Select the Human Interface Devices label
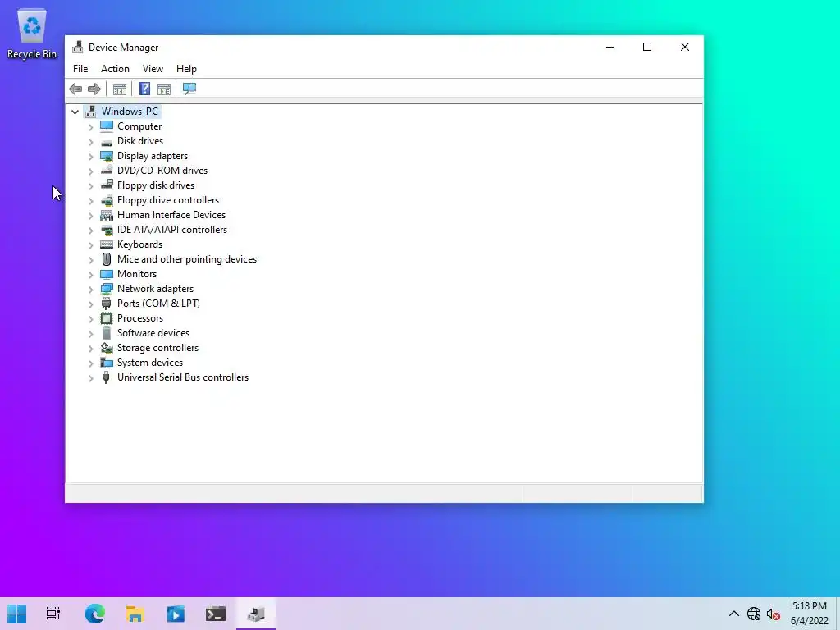This screenshot has height=630, width=840. tap(171, 215)
